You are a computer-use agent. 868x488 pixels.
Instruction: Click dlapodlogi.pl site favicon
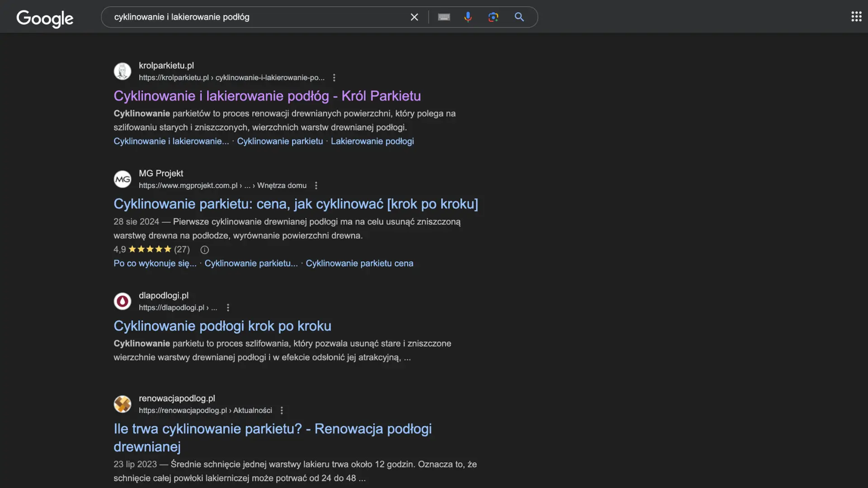[x=123, y=301]
